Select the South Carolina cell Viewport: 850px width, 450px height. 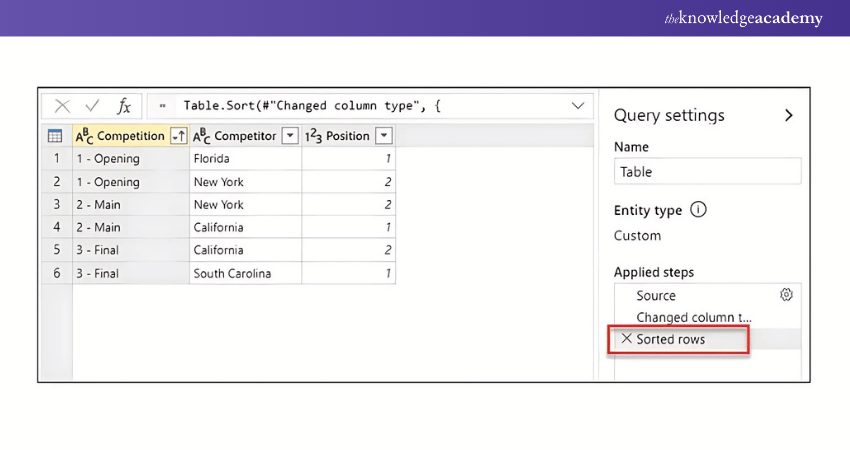click(x=232, y=273)
